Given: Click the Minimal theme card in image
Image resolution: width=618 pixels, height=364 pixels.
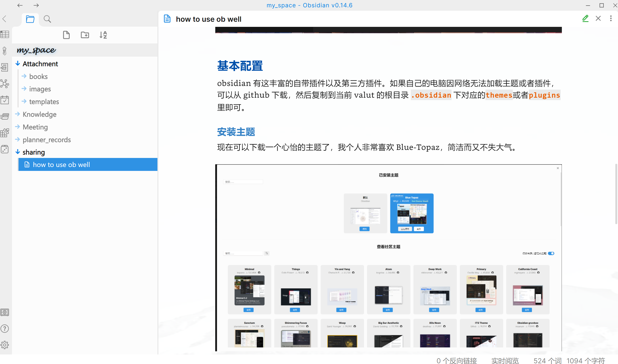Looking at the screenshot, I should [x=249, y=290].
